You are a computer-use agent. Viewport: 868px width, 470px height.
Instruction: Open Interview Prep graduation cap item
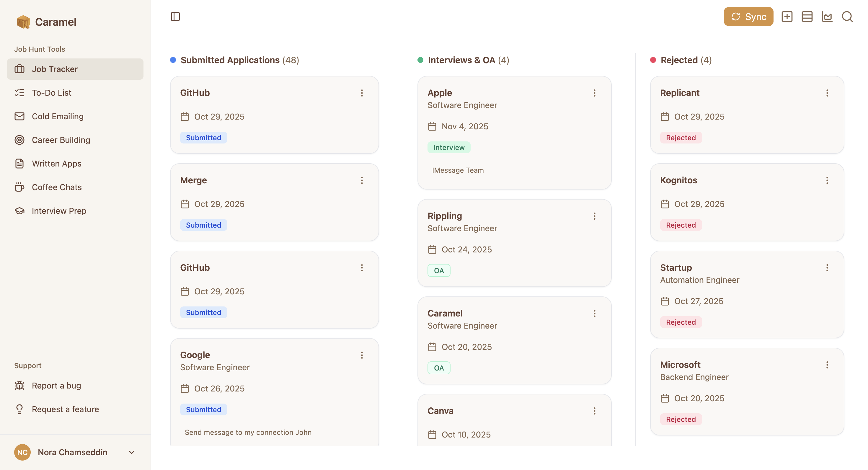click(59, 210)
